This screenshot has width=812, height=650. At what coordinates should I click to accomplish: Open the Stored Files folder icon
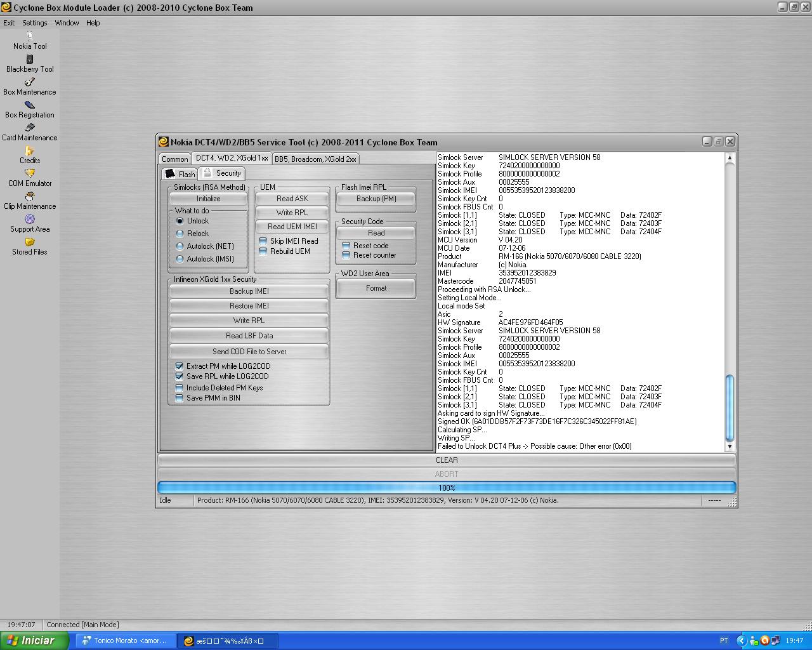click(30, 242)
